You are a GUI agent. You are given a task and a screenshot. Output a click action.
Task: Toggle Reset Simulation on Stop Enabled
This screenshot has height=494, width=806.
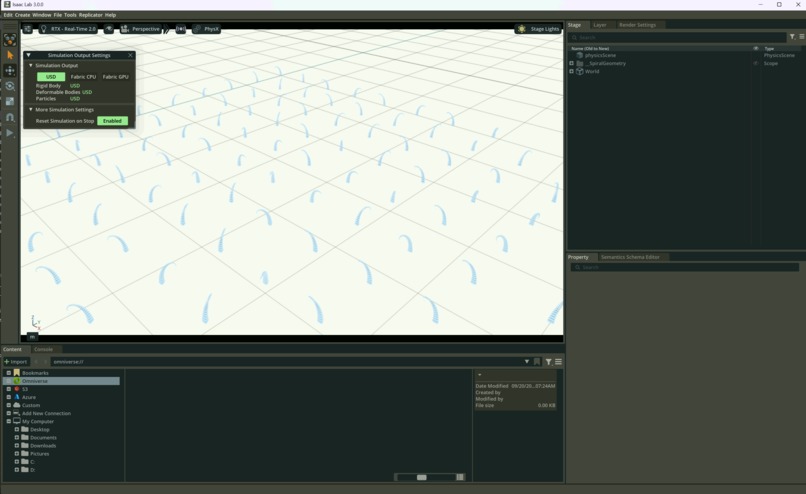point(112,121)
